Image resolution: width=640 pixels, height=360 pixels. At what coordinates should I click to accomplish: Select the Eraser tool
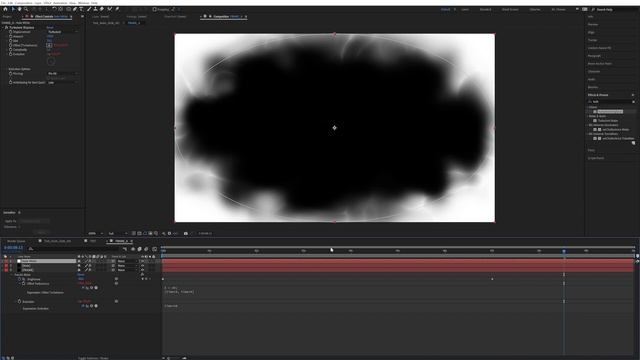(x=102, y=9)
